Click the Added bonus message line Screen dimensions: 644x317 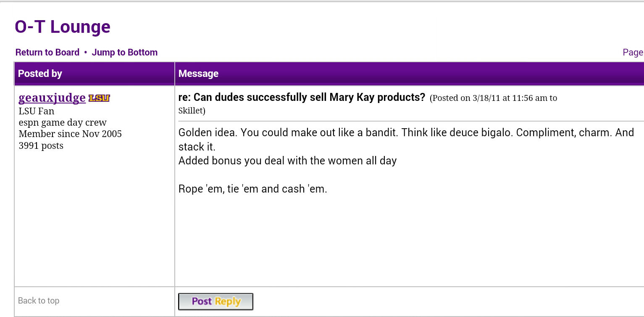(288, 161)
